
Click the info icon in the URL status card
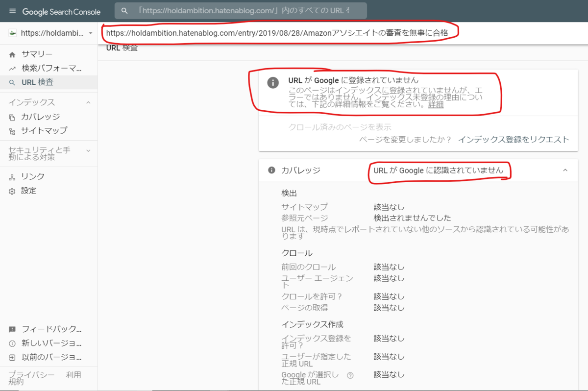[x=273, y=82]
